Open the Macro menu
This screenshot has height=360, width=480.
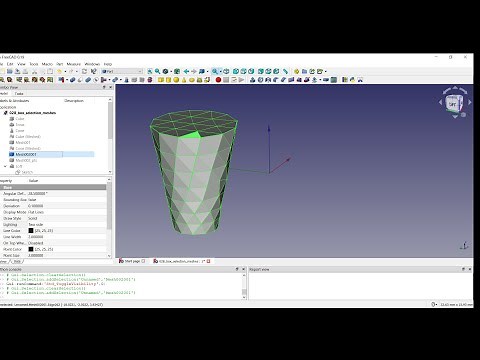(47, 64)
